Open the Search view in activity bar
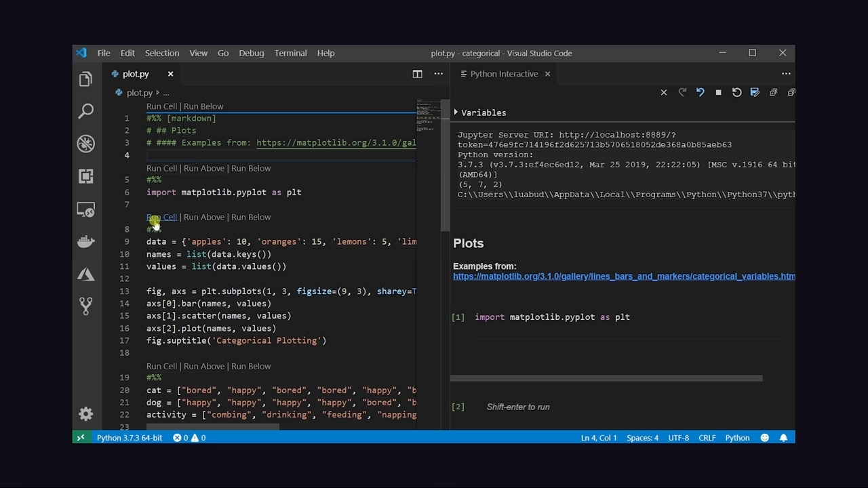The height and width of the screenshot is (488, 868). point(85,111)
